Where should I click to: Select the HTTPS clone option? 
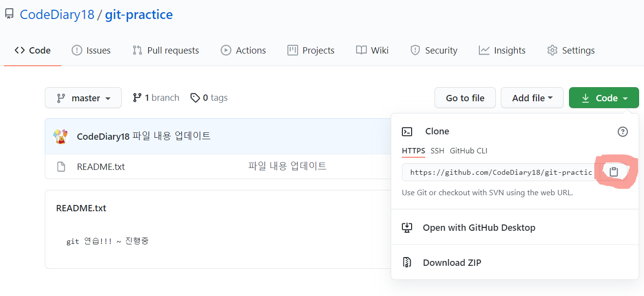point(414,151)
